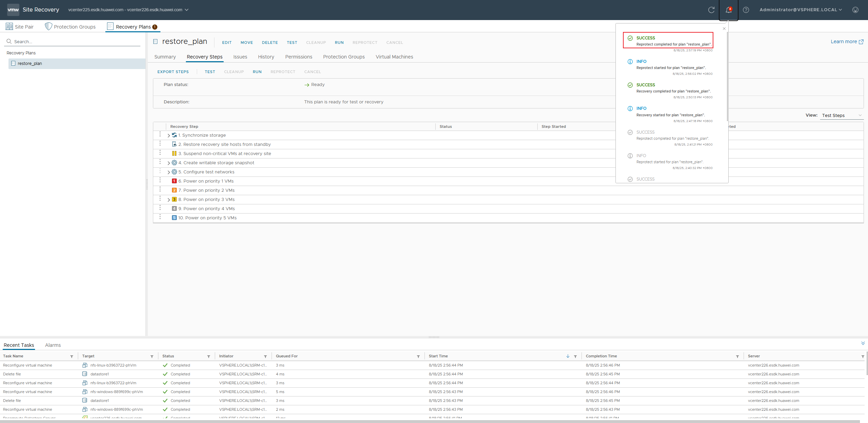Click the Queued For column filter icon
Image resolution: width=868 pixels, height=423 pixels.
(x=418, y=356)
